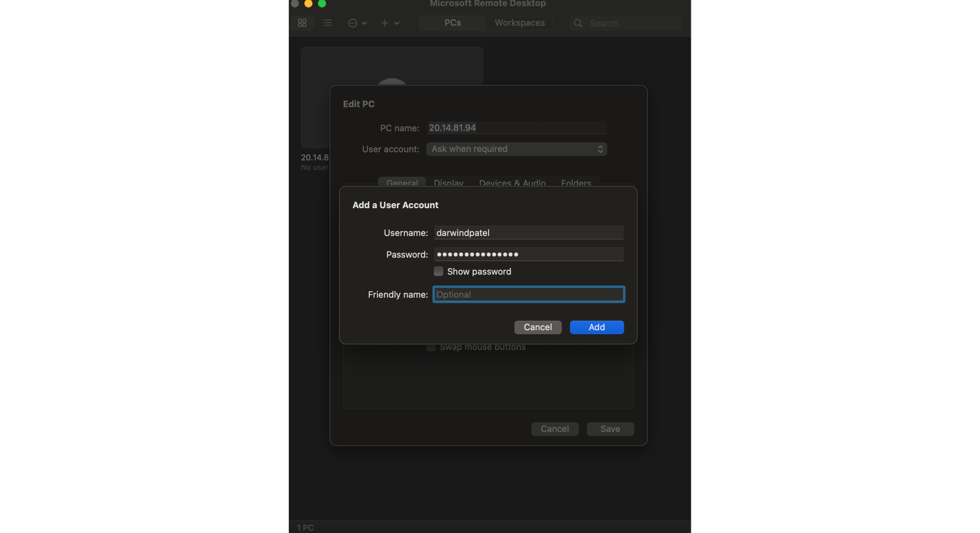Click the blue Add button
This screenshot has height=533, width=980.
pos(597,328)
